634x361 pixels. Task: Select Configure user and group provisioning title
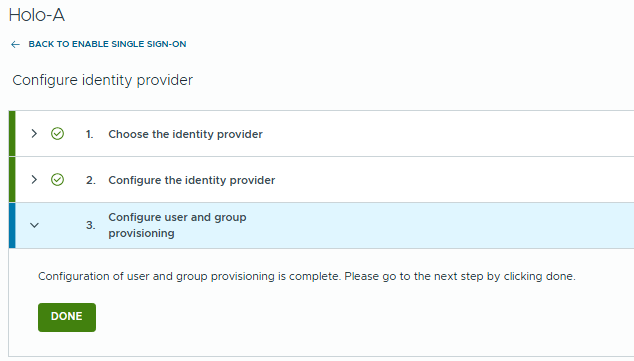[177, 225]
